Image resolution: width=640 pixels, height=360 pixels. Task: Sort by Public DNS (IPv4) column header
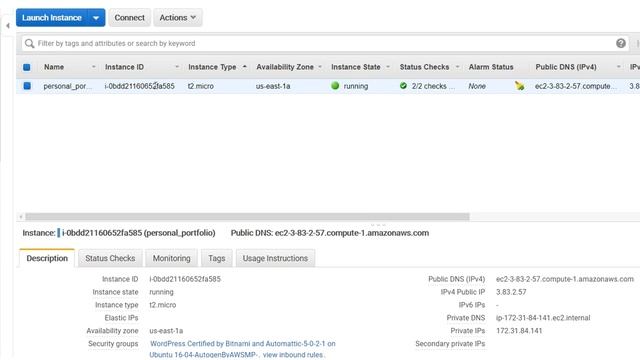pos(566,67)
